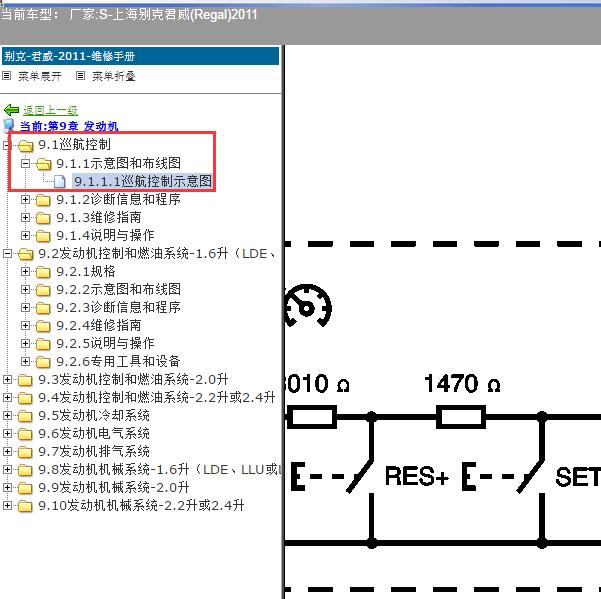Viewport: 601px width, 599px height.
Task: Click the folder icon of 9.1.2诊断信息和程序
Action: coord(43,199)
